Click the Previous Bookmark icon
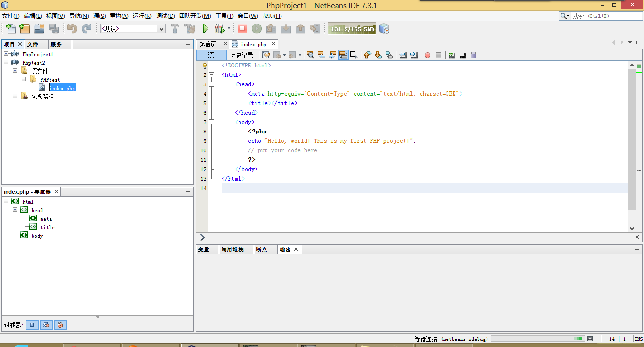This screenshot has height=347, width=644. click(367, 55)
